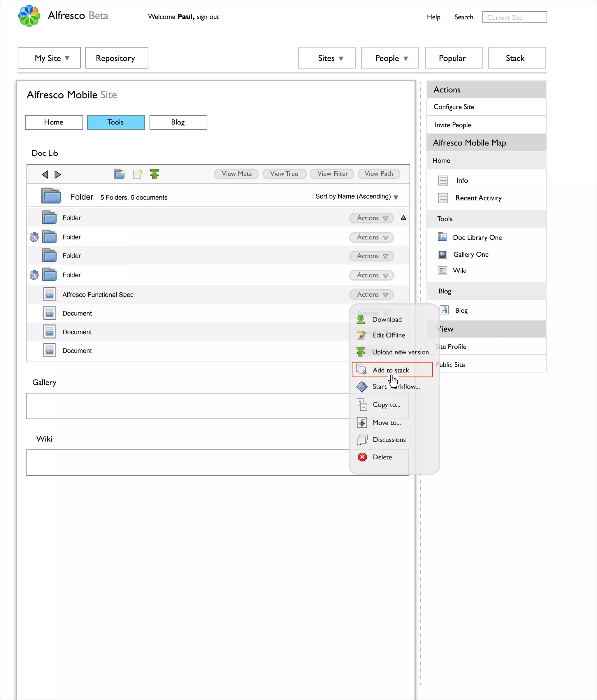Click the Download green arrow icon

point(361,319)
